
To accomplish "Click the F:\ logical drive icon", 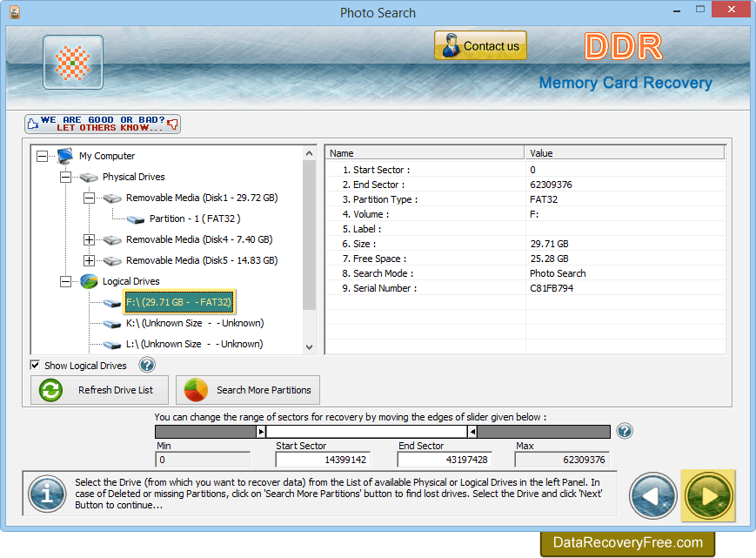I will (x=112, y=303).
